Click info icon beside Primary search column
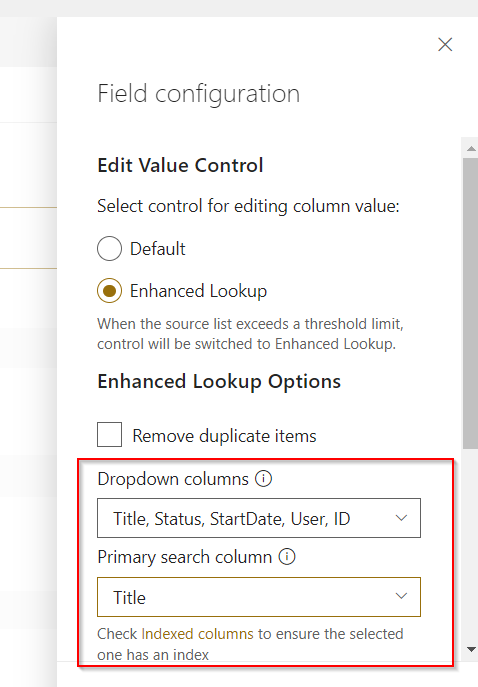This screenshot has width=478, height=687. pos(287,556)
